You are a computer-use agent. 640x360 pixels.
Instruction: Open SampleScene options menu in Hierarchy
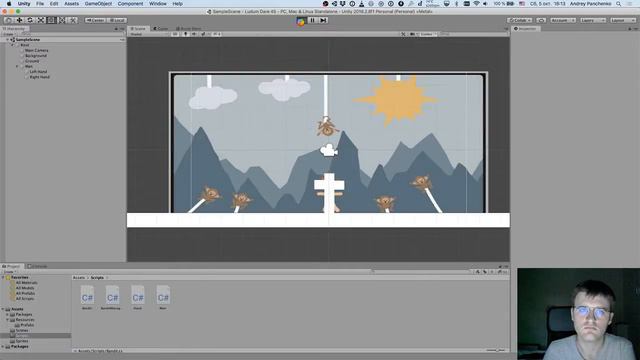click(x=122, y=40)
